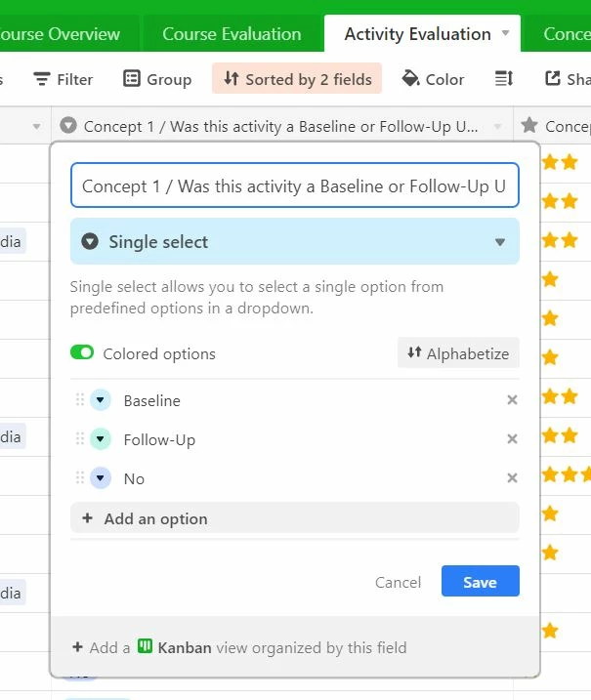Expand the Single select field type dropdown

(294, 241)
